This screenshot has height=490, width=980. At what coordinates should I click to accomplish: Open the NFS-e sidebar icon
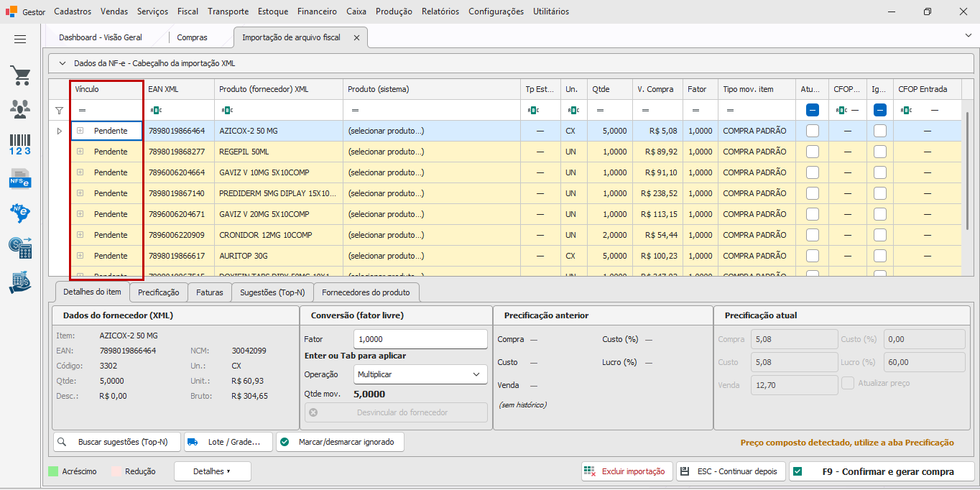click(20, 177)
